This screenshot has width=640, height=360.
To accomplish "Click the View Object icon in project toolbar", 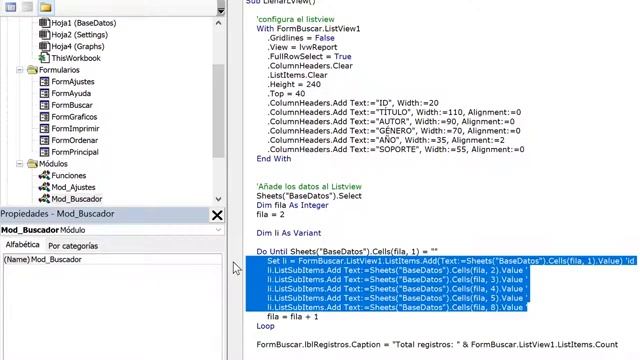I will point(28,7).
